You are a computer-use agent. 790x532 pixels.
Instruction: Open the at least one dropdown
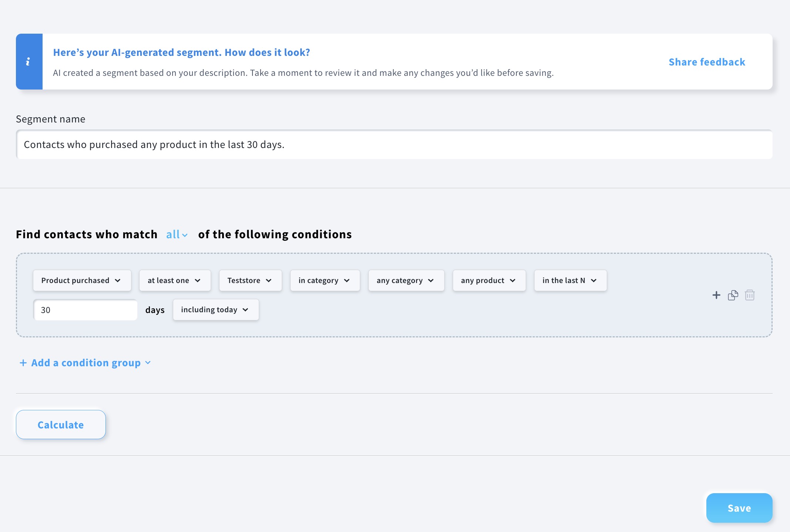tap(175, 280)
